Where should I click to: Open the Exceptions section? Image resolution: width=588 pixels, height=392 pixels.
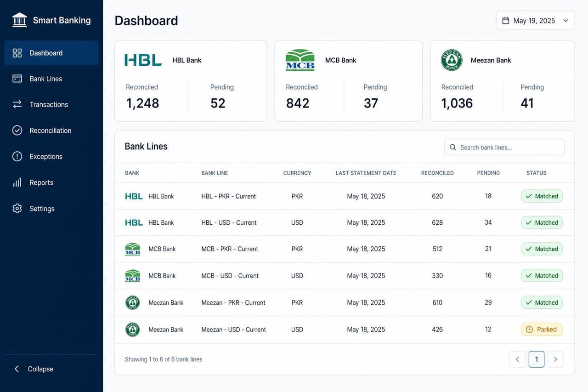coord(51,156)
